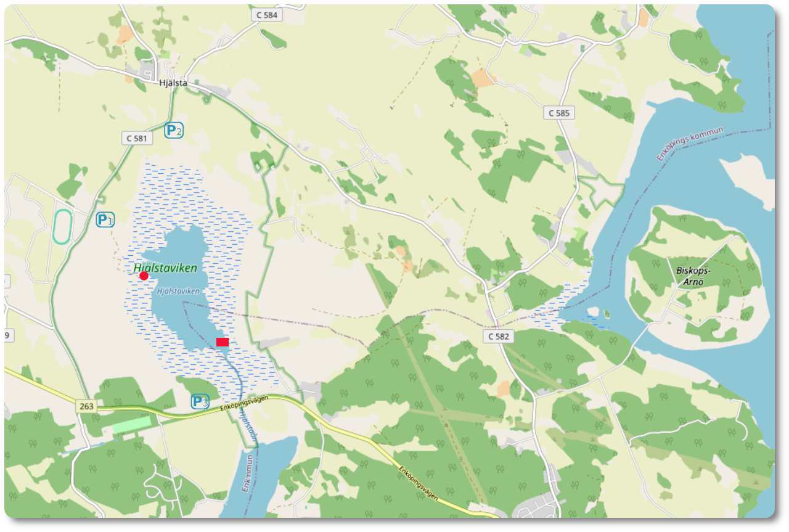
Task: Click the 263 road number shield
Action: coord(87,406)
